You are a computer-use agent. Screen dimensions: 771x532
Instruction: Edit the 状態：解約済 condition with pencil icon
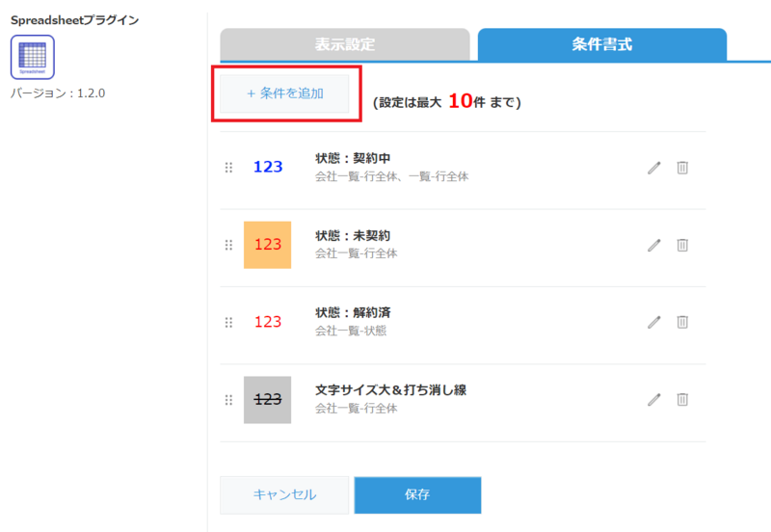tap(654, 322)
